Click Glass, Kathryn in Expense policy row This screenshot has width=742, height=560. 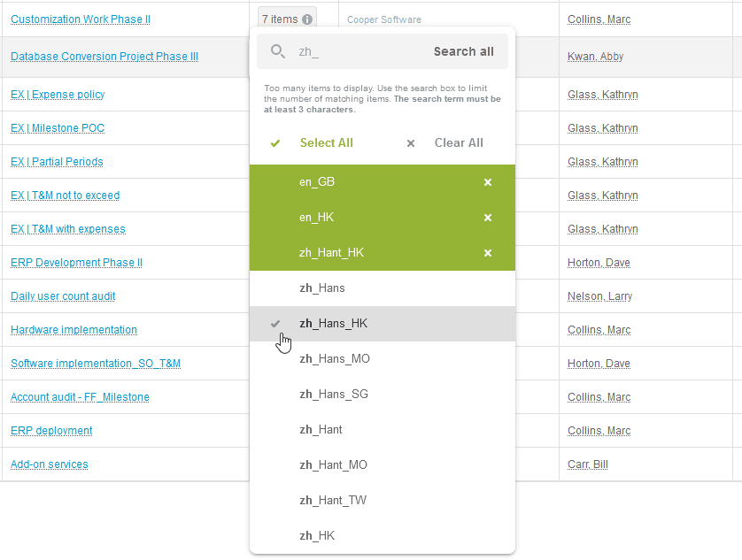click(x=603, y=95)
